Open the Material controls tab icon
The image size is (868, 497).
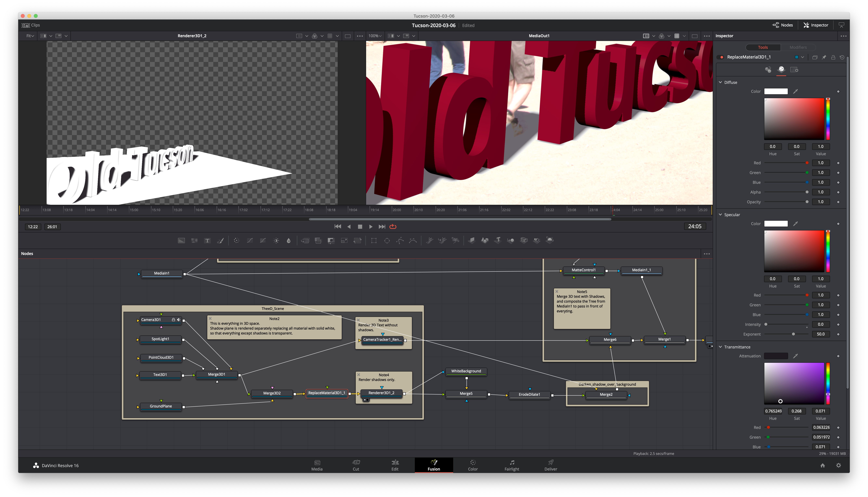click(x=781, y=70)
